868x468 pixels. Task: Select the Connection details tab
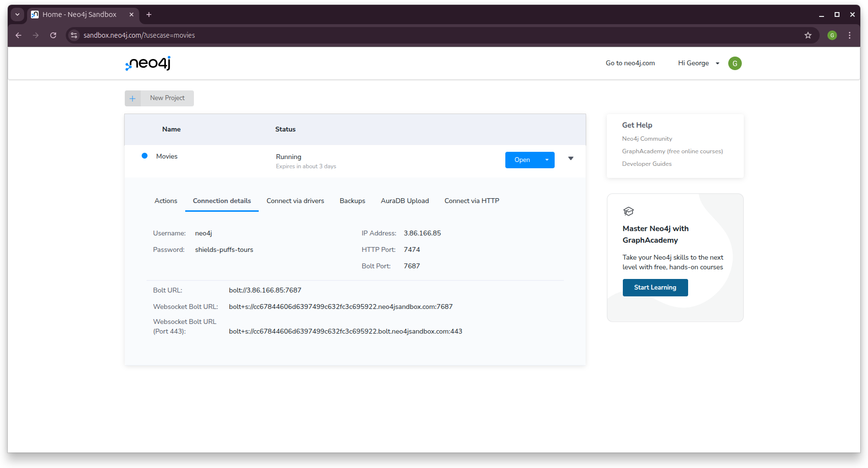(222, 201)
